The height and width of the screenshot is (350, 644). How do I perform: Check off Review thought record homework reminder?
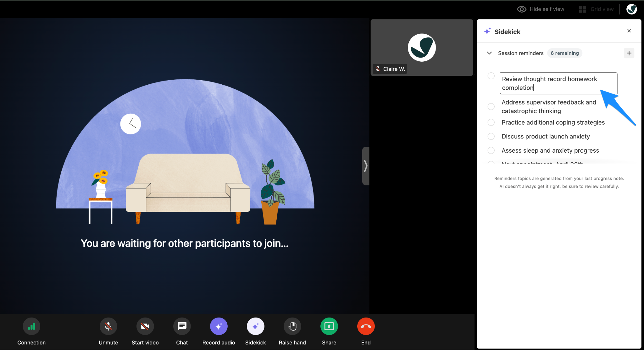pyautogui.click(x=491, y=76)
